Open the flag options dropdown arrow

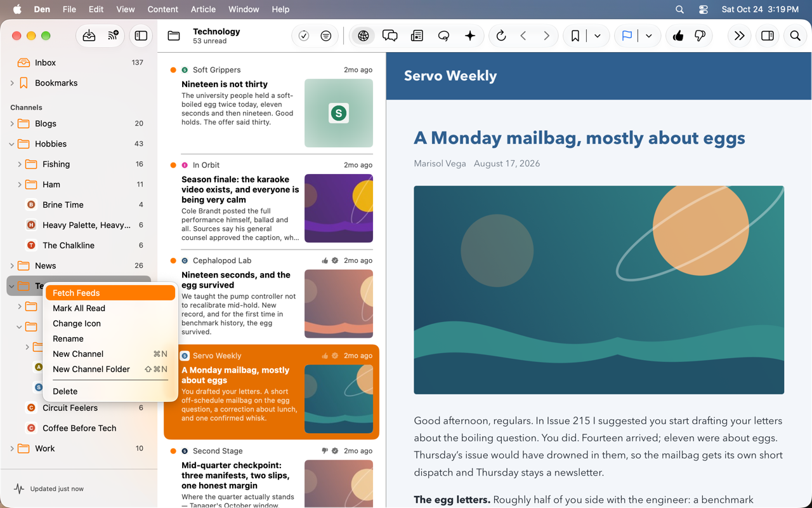click(649, 36)
